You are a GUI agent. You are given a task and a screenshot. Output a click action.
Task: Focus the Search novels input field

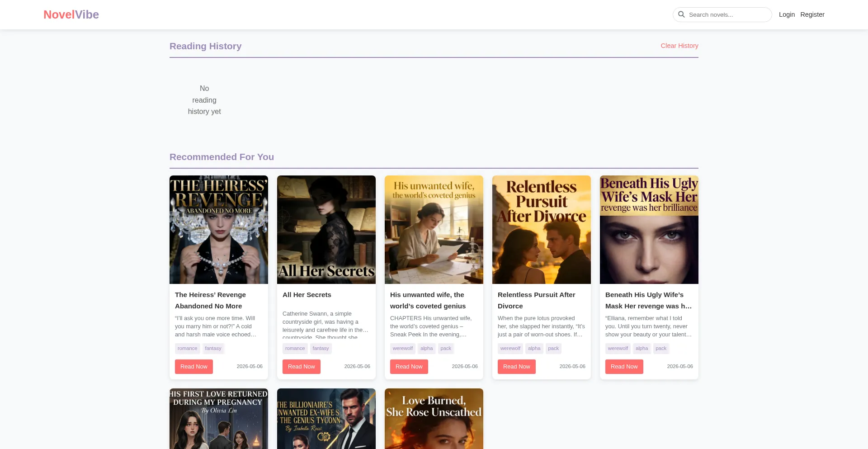point(722,14)
